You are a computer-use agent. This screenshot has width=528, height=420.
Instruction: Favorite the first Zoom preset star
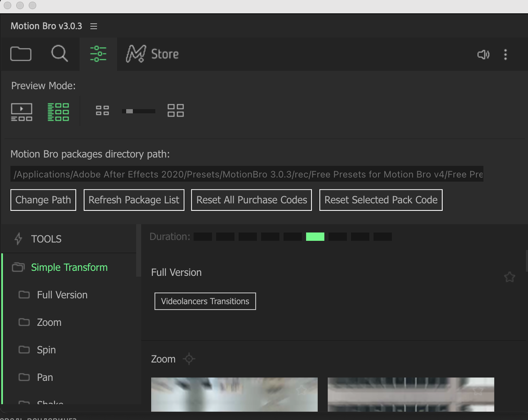(302, 390)
